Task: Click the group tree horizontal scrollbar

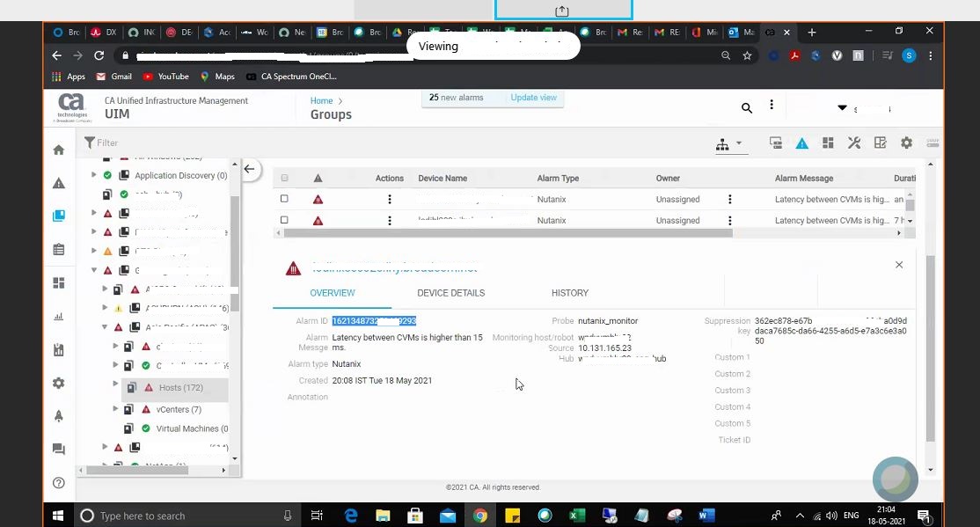Action: pyautogui.click(x=137, y=470)
